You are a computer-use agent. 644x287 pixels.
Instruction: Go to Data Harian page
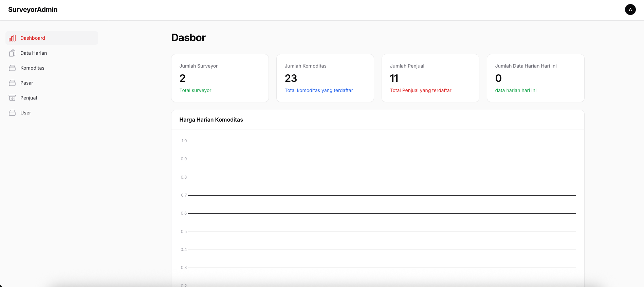(34, 53)
